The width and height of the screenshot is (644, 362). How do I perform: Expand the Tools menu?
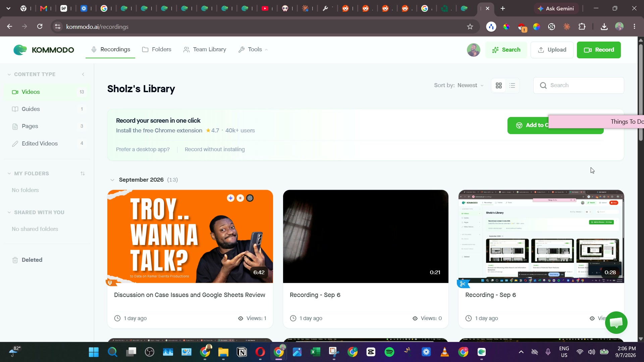[253, 50]
